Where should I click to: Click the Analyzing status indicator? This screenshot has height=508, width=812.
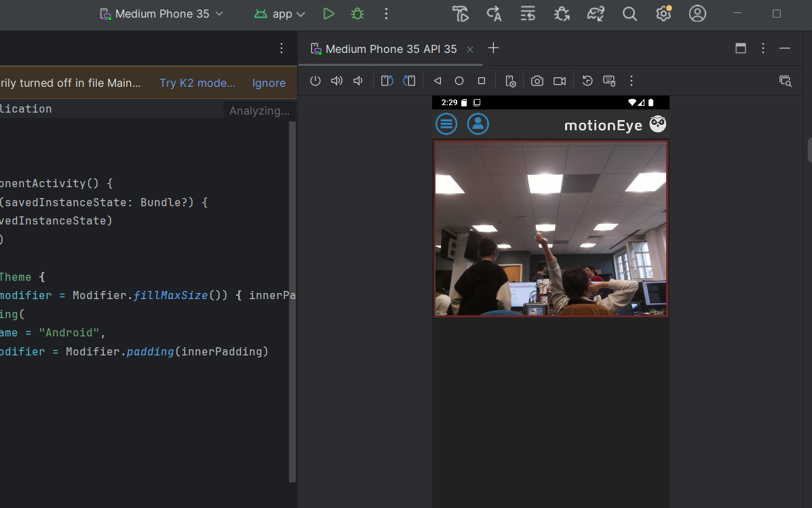click(x=259, y=111)
